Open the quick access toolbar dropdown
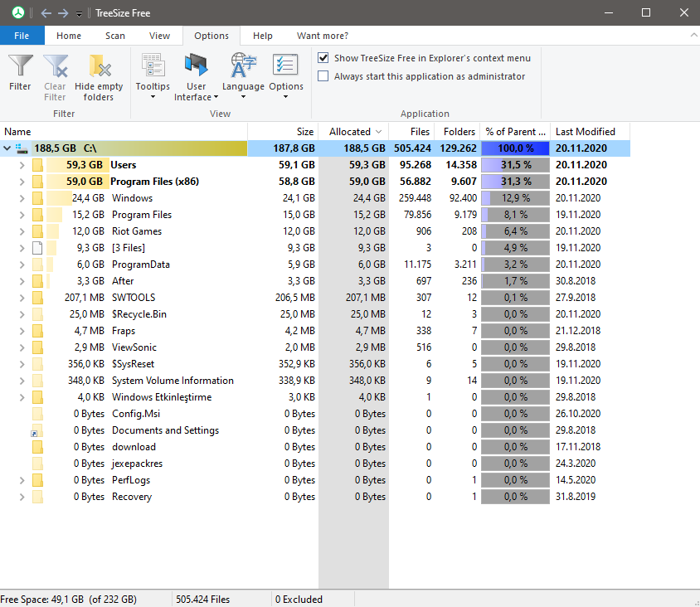The width and height of the screenshot is (700, 607). click(79, 14)
